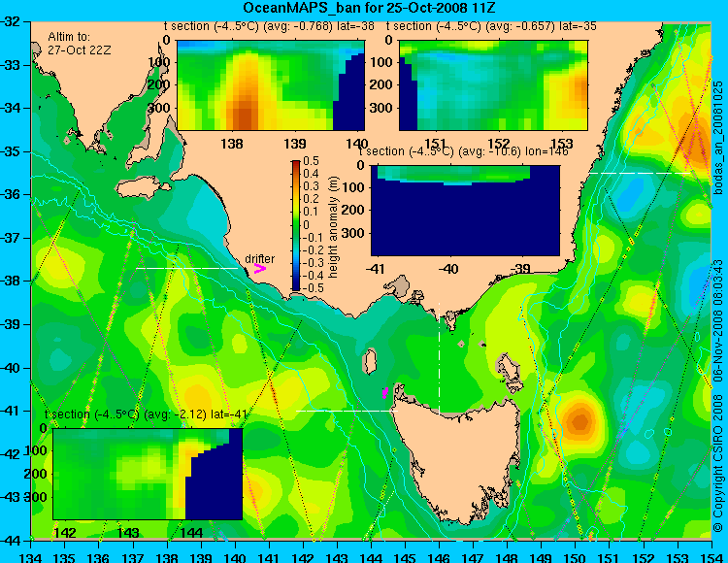This screenshot has width=728, height=563.
Task: Click the '143' tick under the lat=-41 inset
Action: tap(128, 532)
